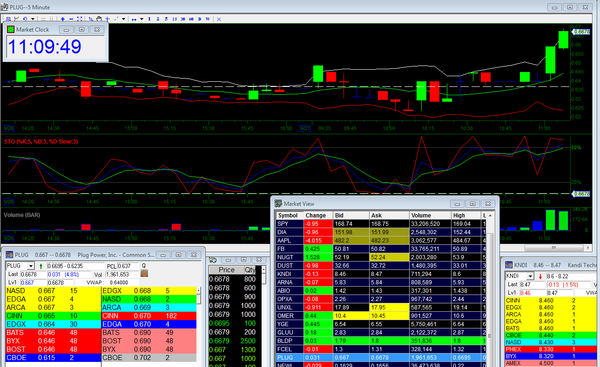The height and width of the screenshot is (367, 600).
Task: Click the double-dot bar spacing icon in toolbar
Action: 134,19
